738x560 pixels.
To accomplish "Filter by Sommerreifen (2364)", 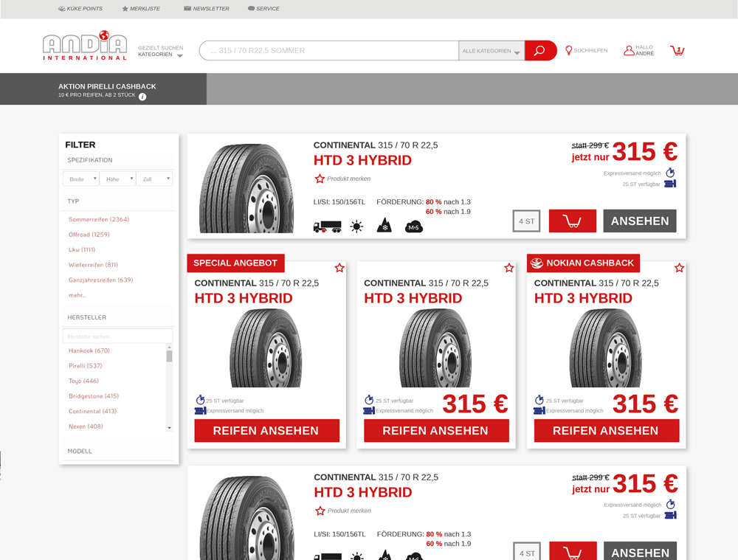I will (x=99, y=219).
